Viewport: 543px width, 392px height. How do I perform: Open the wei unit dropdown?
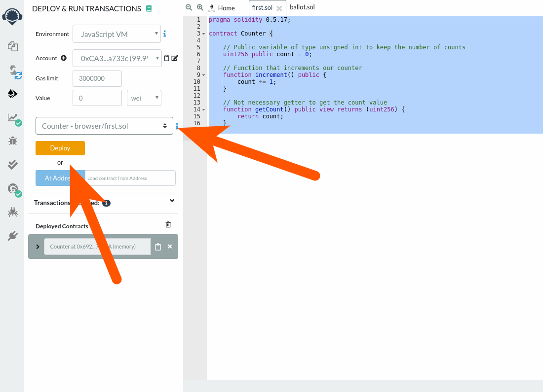pyautogui.click(x=144, y=98)
